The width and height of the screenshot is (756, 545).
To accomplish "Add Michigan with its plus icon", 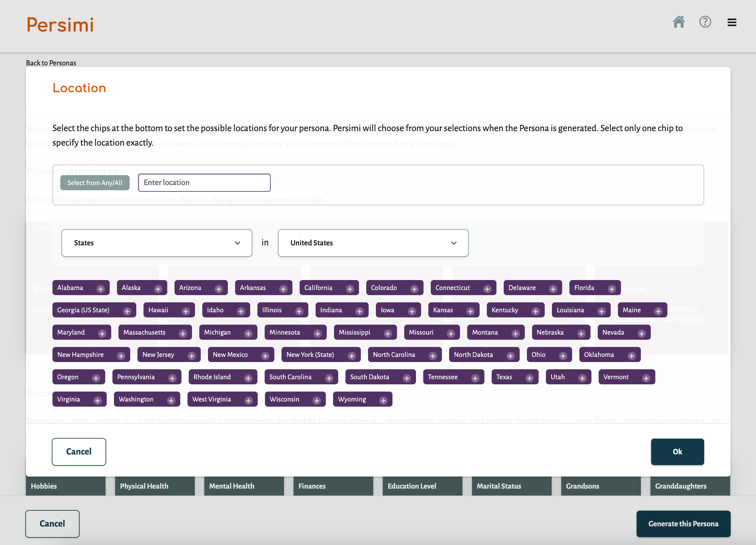I will coord(248,334).
